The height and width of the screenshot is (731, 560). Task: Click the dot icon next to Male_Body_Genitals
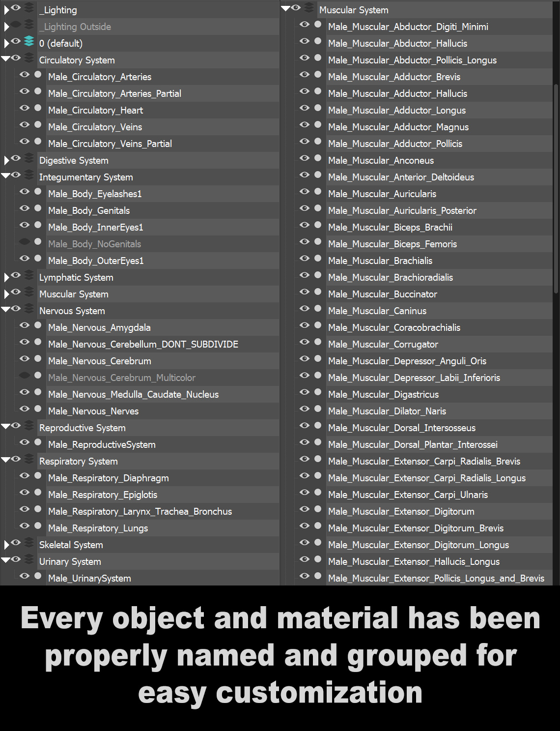click(x=38, y=208)
